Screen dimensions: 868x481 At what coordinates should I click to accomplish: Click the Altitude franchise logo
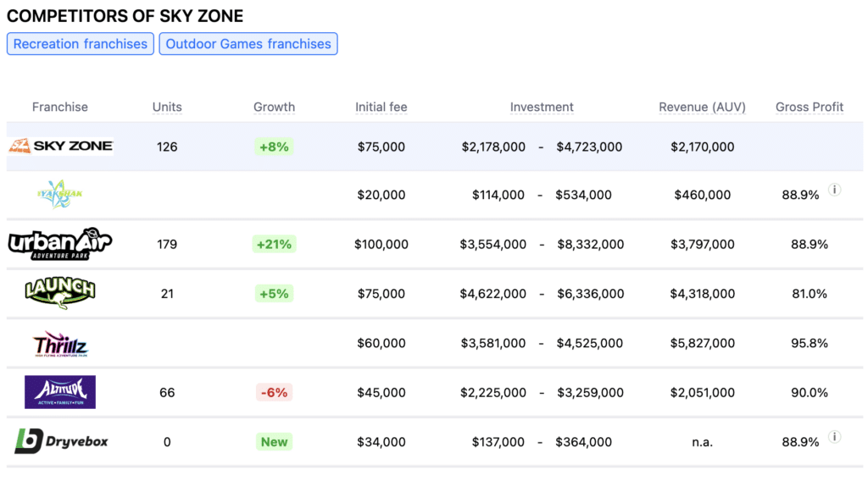coord(60,392)
